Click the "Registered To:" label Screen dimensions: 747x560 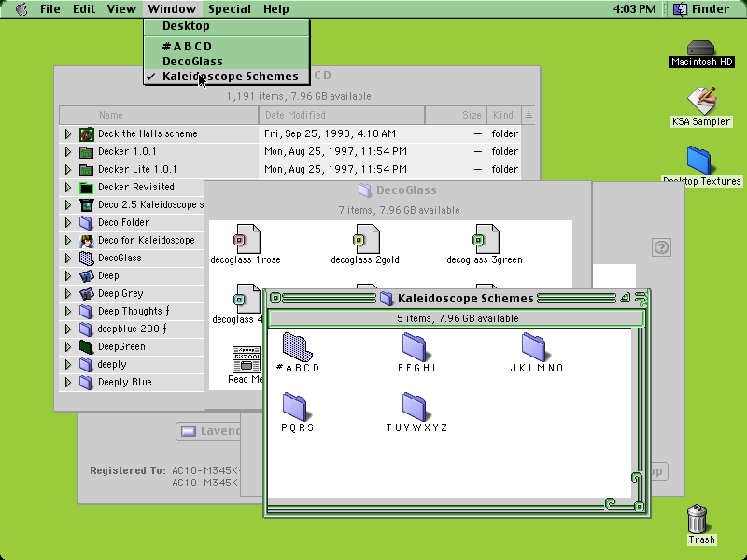pos(128,471)
